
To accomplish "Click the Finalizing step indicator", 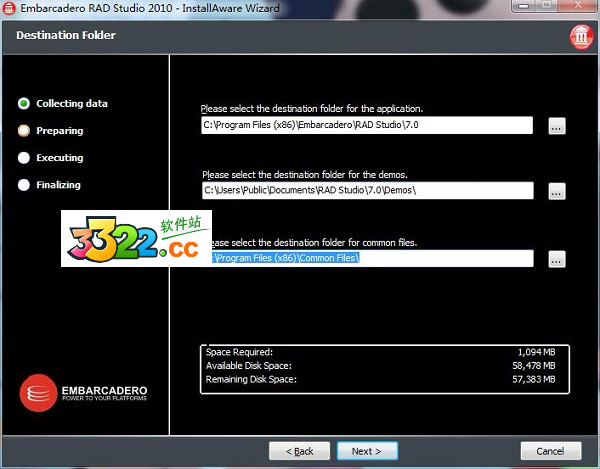I will click(x=24, y=185).
